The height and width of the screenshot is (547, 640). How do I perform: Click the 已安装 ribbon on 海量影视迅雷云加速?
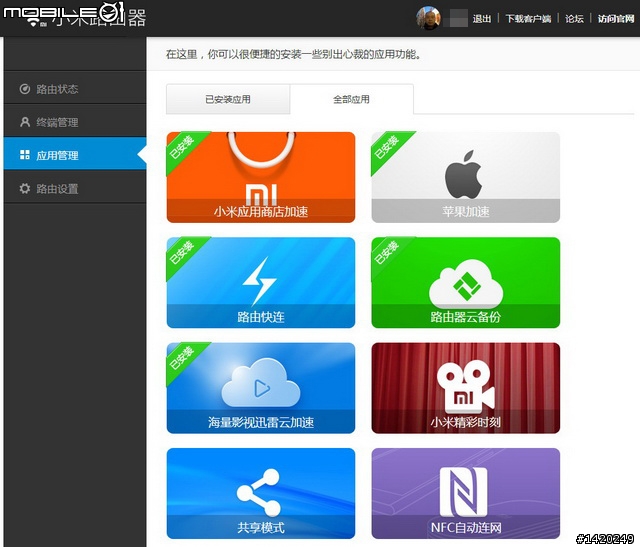[182, 358]
